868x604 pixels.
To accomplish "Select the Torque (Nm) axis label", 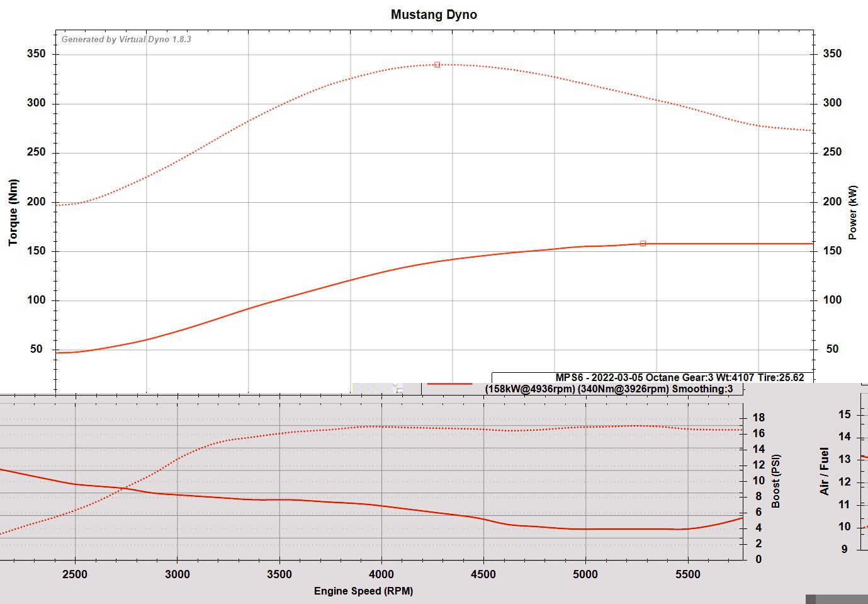I will coord(13,212).
